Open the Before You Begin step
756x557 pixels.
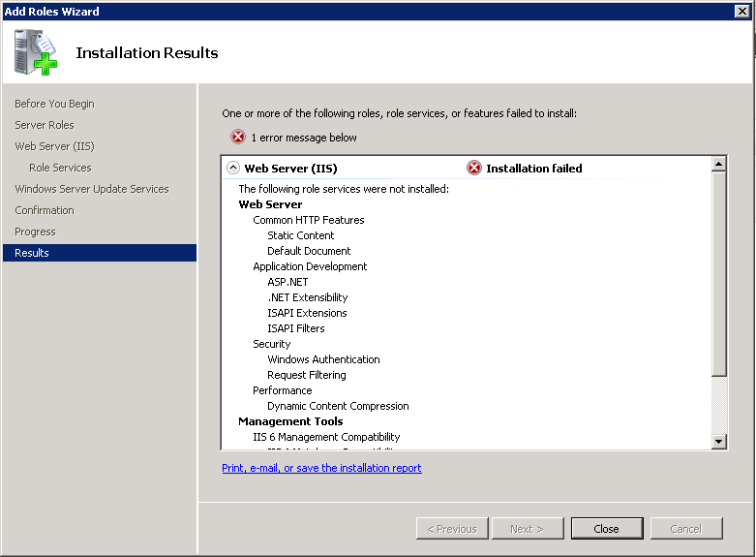[54, 104]
